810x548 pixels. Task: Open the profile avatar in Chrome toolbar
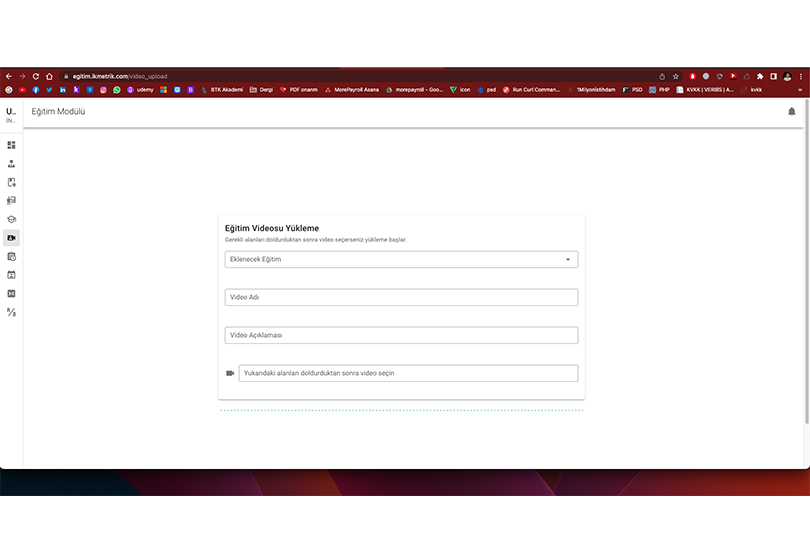(787, 76)
